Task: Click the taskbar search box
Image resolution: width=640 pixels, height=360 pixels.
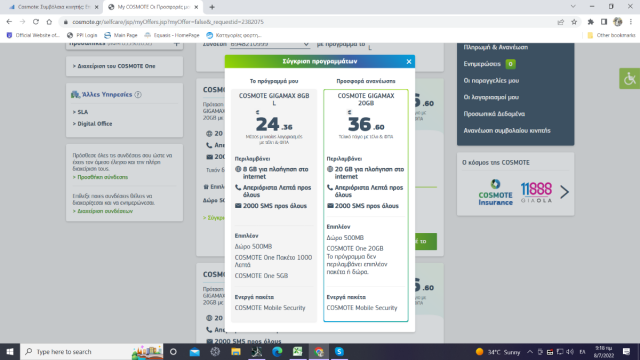Action: 91,351
